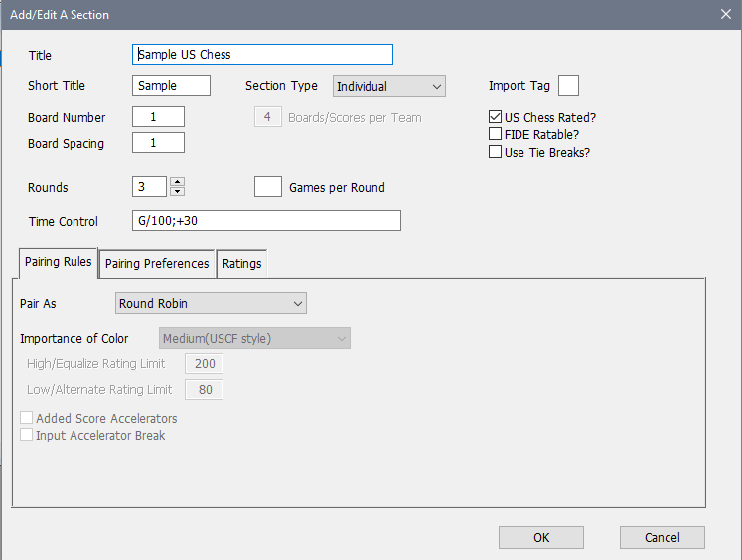Click the Import Tag field

point(568,86)
